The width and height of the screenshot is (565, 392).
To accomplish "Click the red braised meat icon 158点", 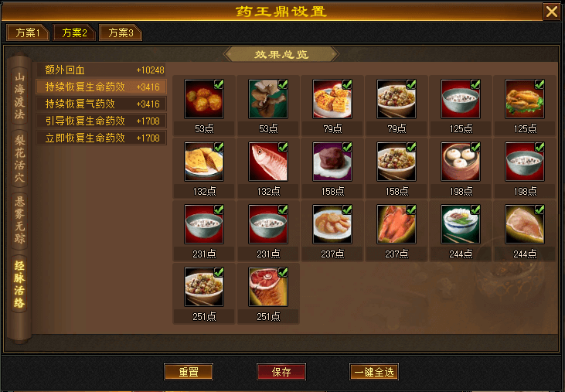I will [332, 162].
